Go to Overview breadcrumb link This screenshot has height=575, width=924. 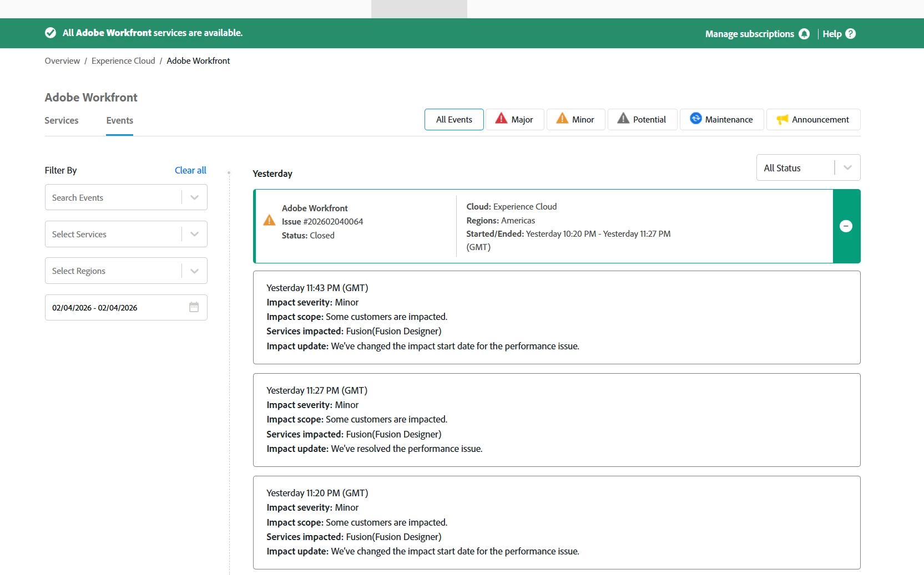[62, 61]
